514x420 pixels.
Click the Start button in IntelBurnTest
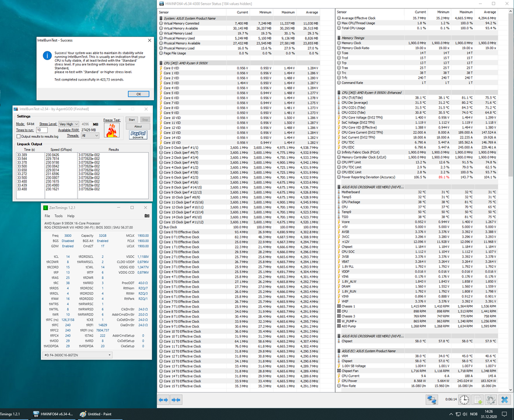tap(132, 120)
